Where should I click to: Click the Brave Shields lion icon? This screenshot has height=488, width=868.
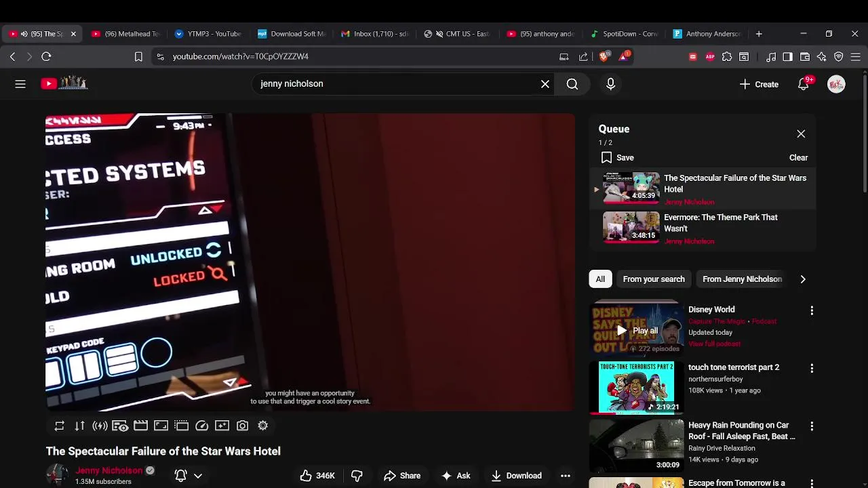[604, 57]
